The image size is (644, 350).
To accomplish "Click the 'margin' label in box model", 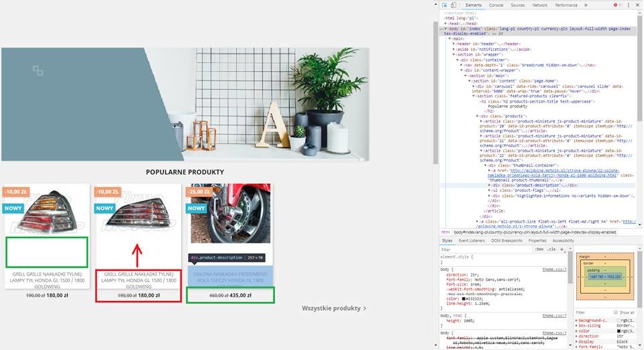I will [584, 257].
